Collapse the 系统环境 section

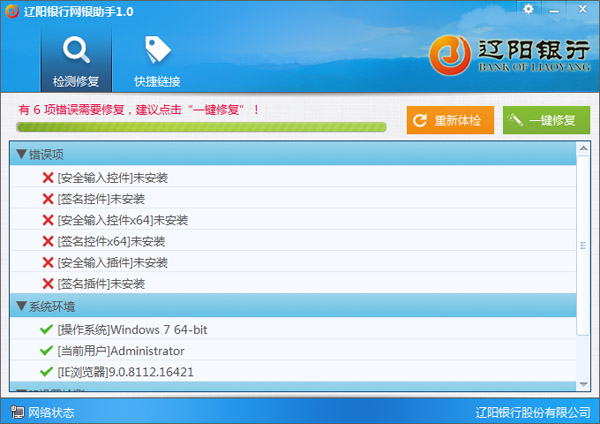click(21, 306)
